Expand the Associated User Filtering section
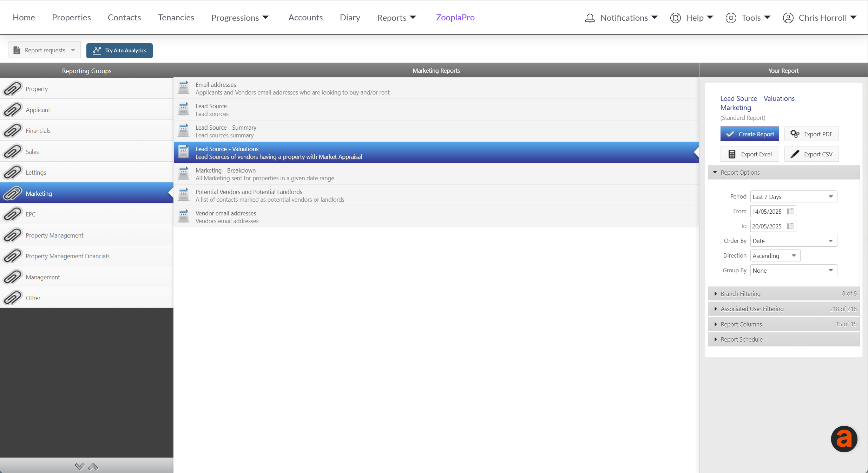The width and height of the screenshot is (868, 473). (784, 309)
